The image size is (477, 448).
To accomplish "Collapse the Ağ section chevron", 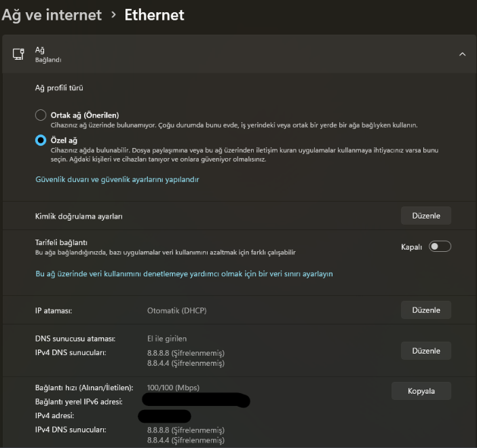I will 462,54.
